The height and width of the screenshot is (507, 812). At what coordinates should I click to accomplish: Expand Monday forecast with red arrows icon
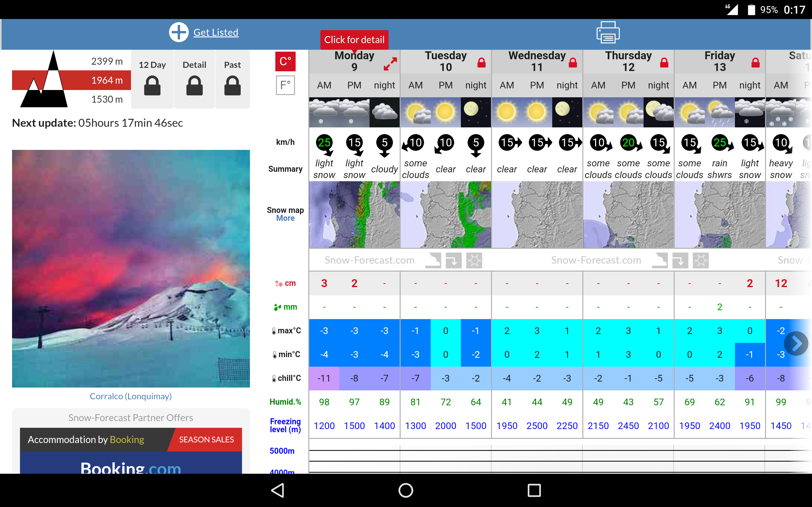click(390, 64)
